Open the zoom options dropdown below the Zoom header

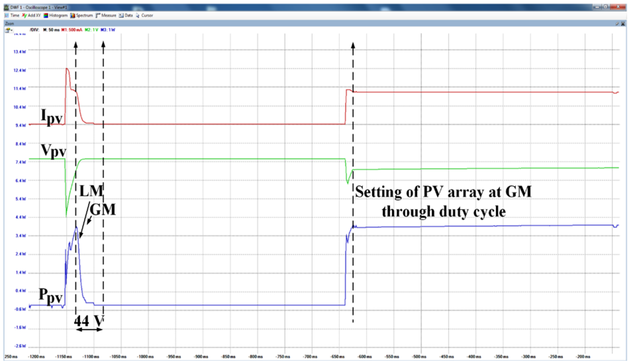[9, 30]
